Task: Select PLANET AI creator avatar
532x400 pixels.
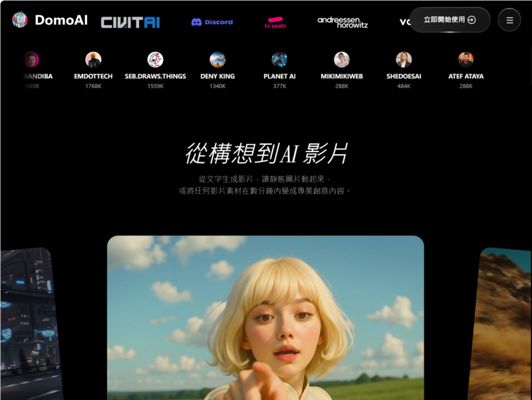Action: point(279,60)
